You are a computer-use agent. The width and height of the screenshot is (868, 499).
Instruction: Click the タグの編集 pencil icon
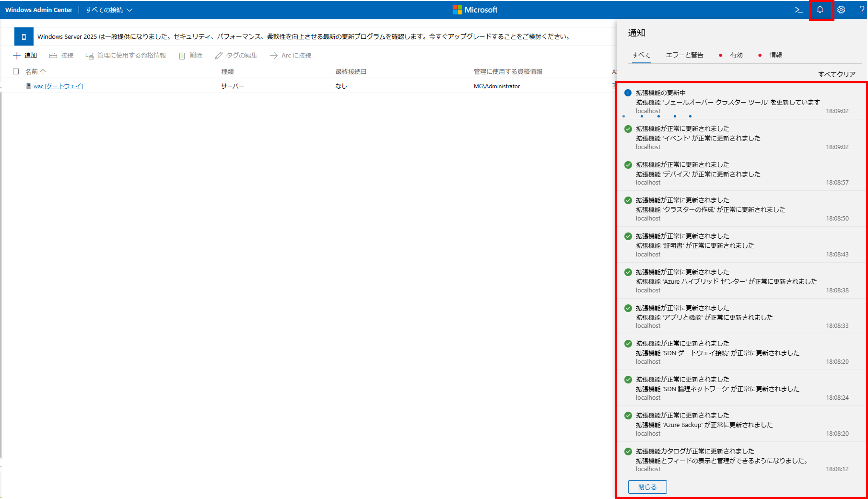219,55
